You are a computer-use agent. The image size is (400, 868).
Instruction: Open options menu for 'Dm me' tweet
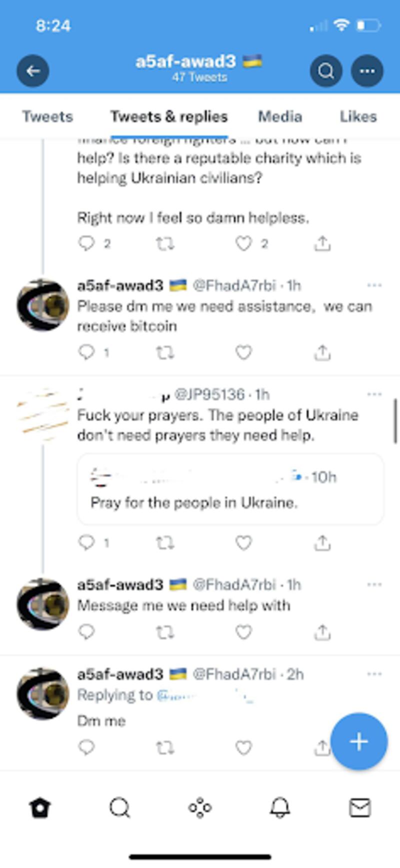tap(374, 674)
